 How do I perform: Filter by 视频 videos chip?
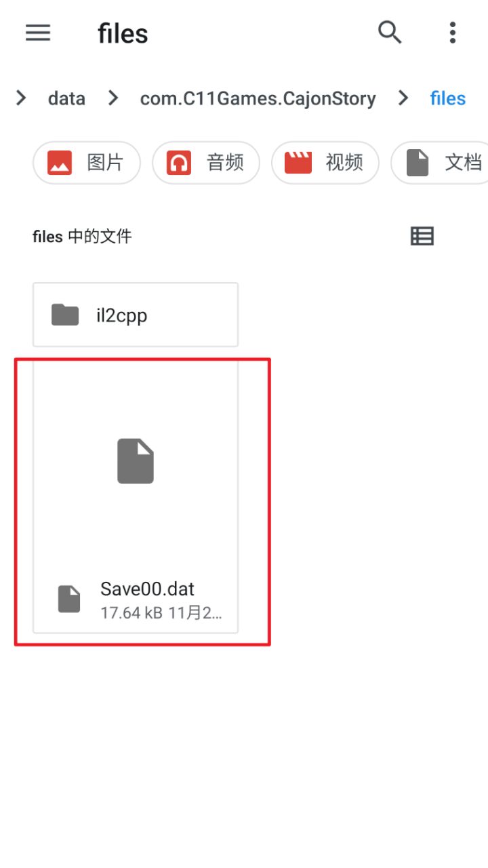pyautogui.click(x=325, y=163)
